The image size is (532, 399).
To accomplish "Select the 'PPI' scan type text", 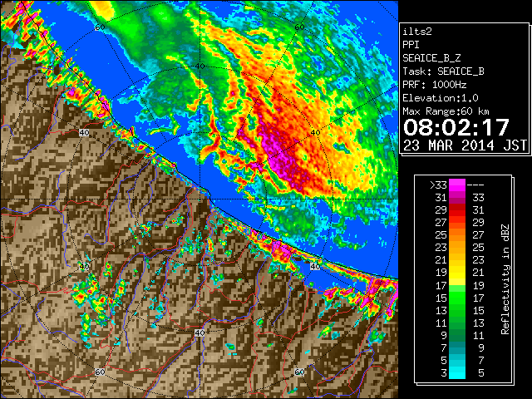I will click(411, 45).
